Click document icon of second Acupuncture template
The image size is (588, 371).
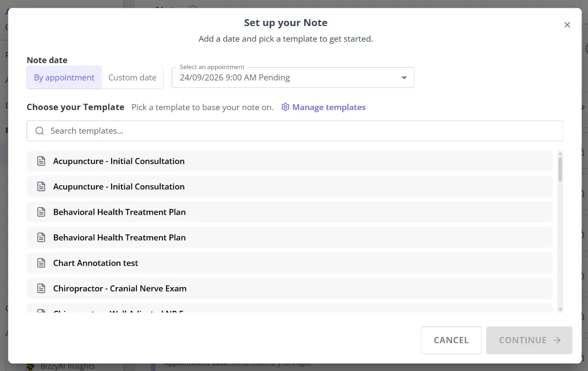click(41, 186)
